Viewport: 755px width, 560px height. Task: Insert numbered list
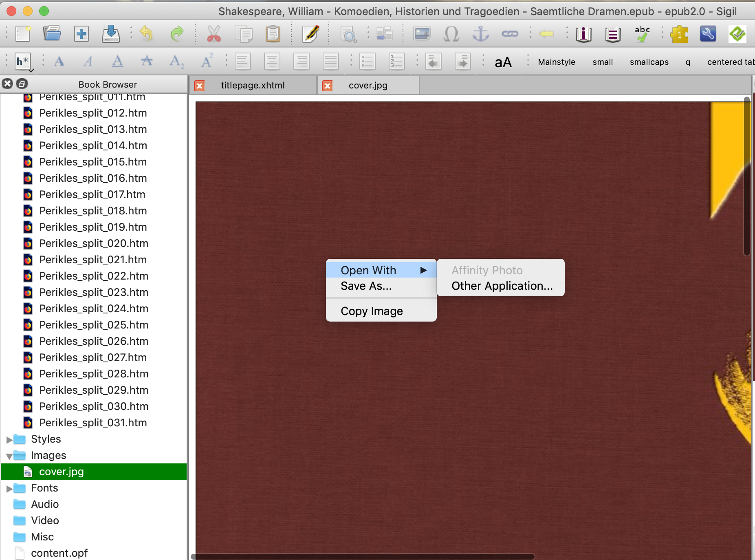[x=397, y=62]
